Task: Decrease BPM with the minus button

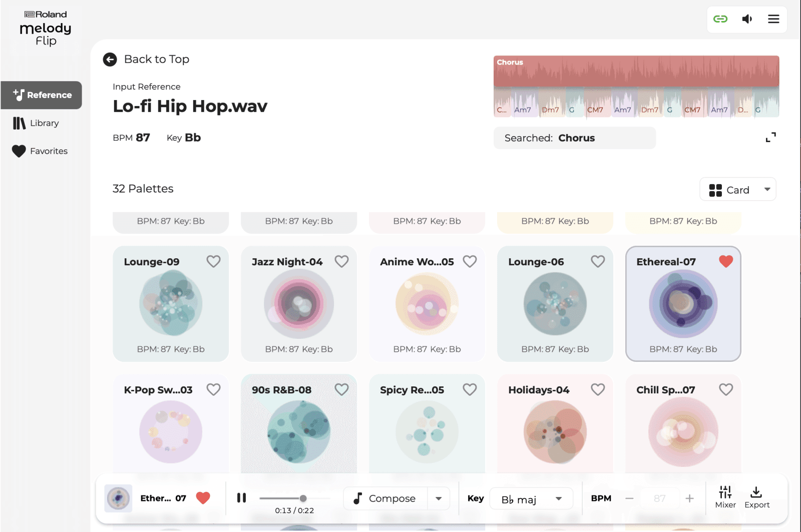Action: [629, 498]
